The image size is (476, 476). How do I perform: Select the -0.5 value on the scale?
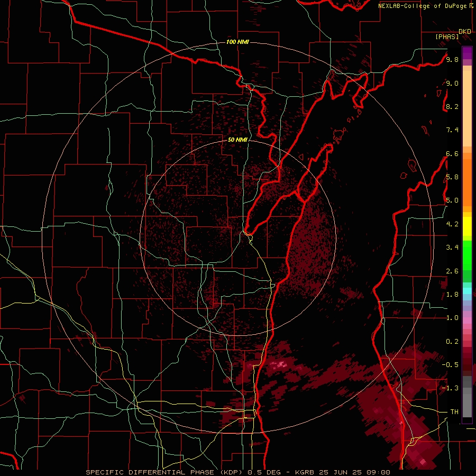point(450,365)
